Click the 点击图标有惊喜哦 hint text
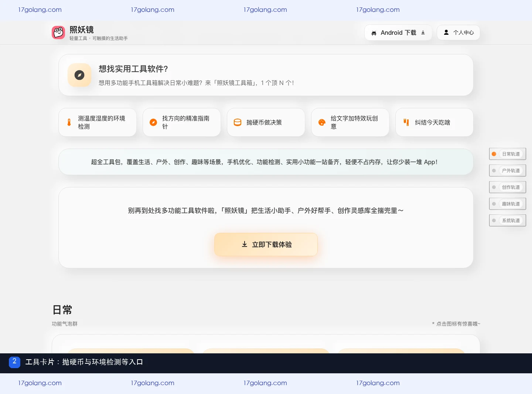 click(456, 324)
